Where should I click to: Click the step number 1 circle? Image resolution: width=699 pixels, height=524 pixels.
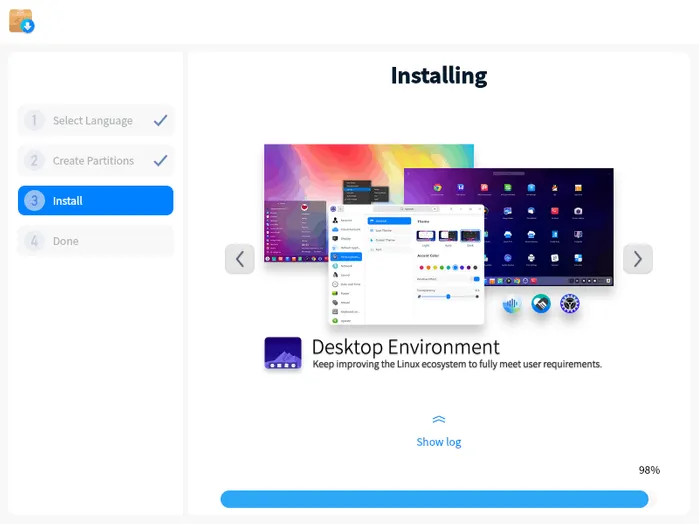[x=34, y=120]
